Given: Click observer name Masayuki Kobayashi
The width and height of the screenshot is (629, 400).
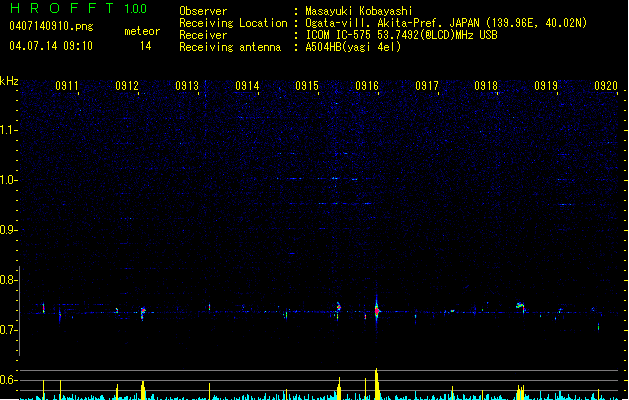Looking at the screenshot, I should (x=359, y=11).
